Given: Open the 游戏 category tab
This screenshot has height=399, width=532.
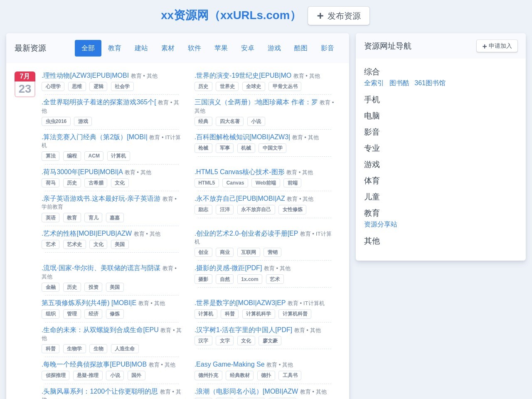Looking at the screenshot, I should (x=274, y=48).
